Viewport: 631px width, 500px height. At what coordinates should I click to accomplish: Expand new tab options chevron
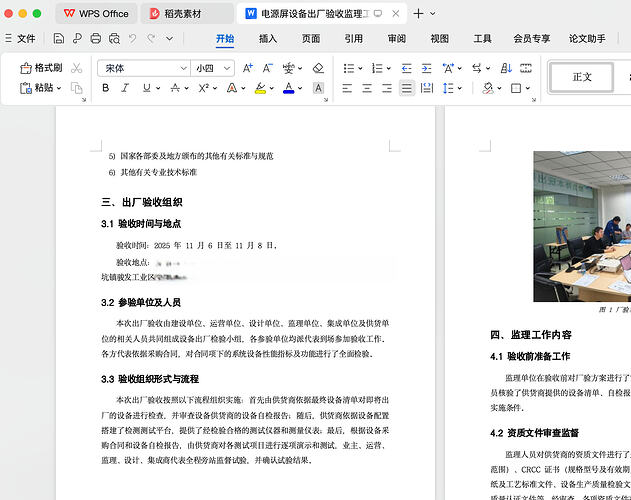tap(433, 14)
